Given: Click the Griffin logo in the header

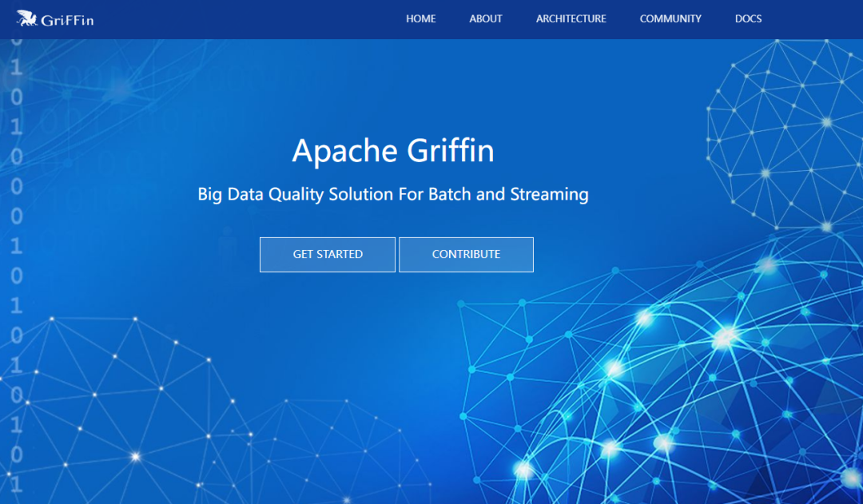Looking at the screenshot, I should pos(55,18).
